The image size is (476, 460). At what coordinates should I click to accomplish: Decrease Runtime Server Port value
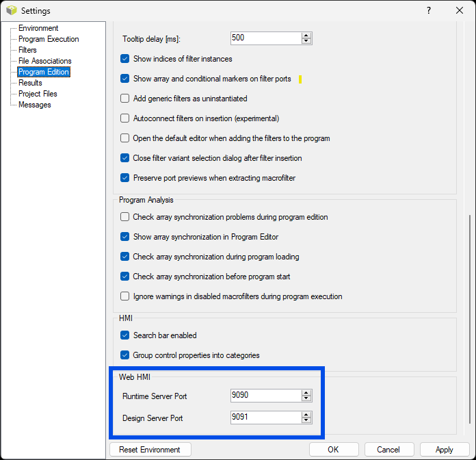tap(306, 398)
